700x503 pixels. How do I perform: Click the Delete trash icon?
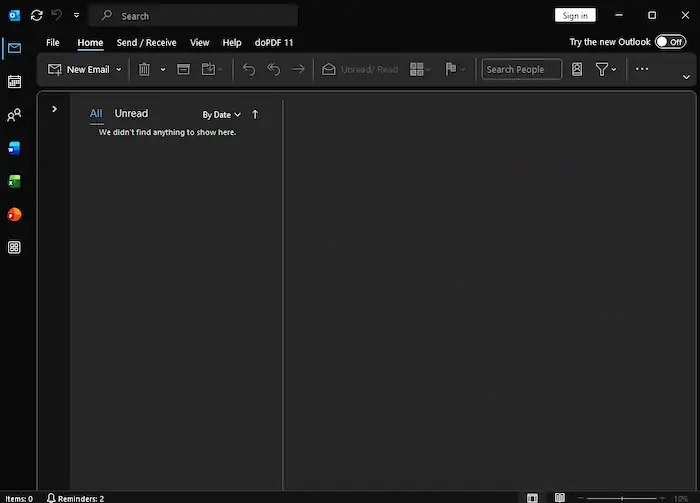[x=144, y=69]
